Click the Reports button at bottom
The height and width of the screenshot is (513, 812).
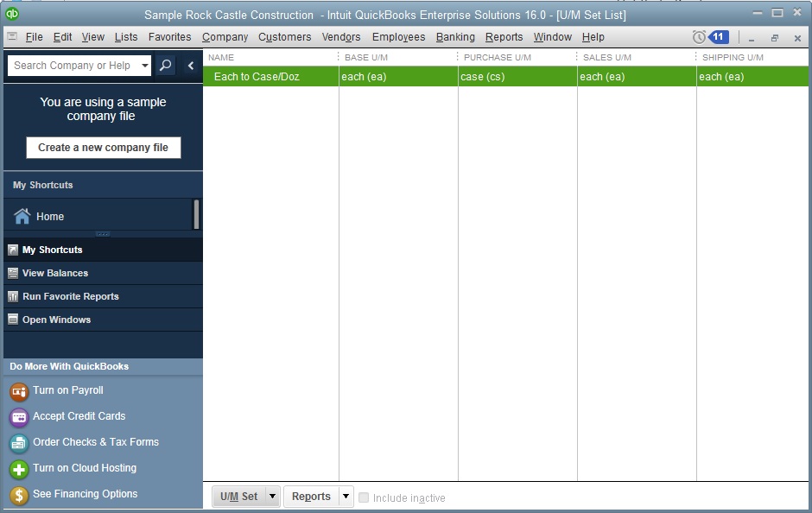click(311, 497)
